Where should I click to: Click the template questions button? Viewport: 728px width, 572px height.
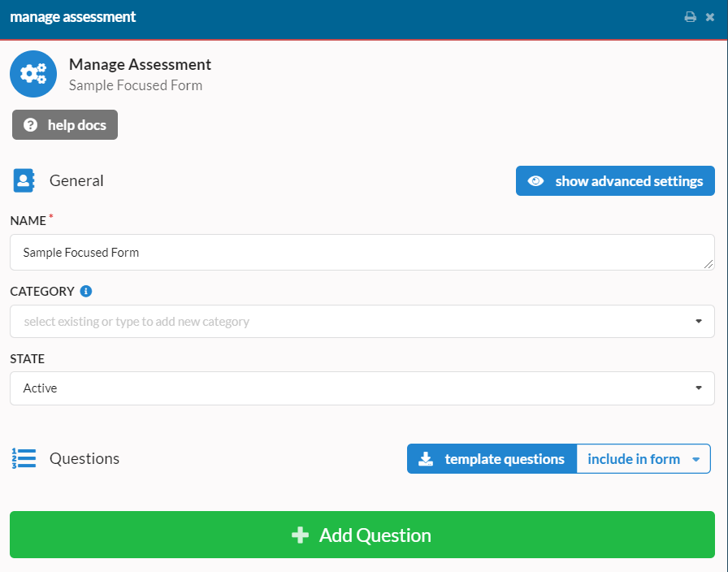point(491,458)
